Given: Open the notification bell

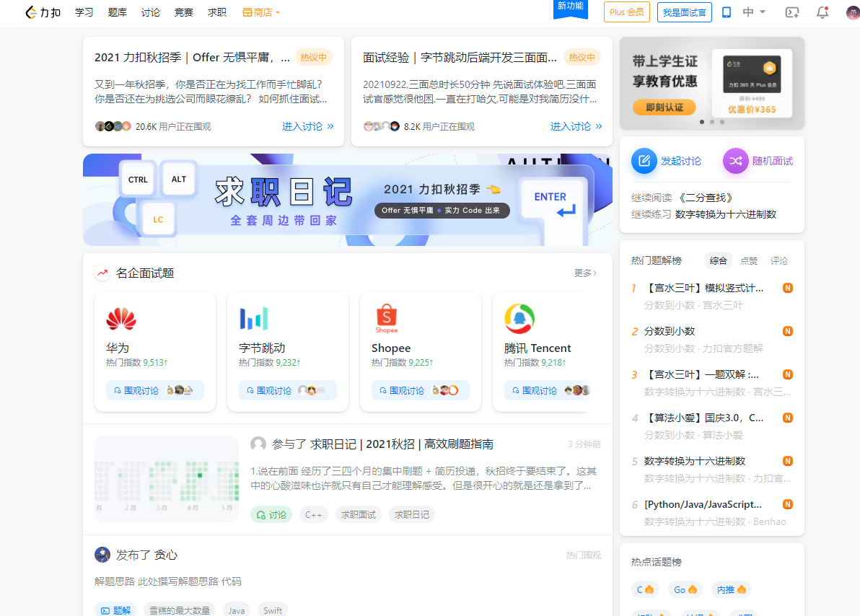Looking at the screenshot, I should 822,12.
